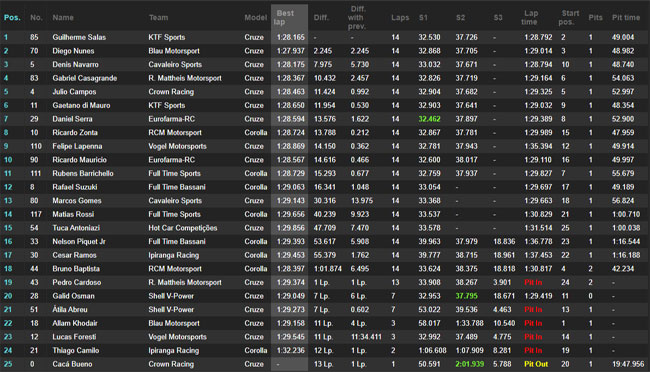Viewport: 650px width, 372px height.
Task: Select Felipe Lapenna's best lap 1:28.869
Action: tap(291, 146)
